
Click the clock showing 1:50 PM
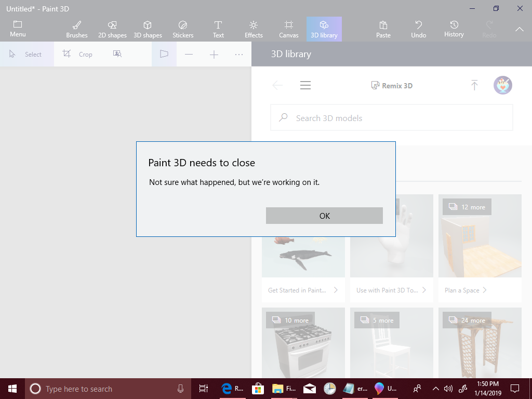487,389
